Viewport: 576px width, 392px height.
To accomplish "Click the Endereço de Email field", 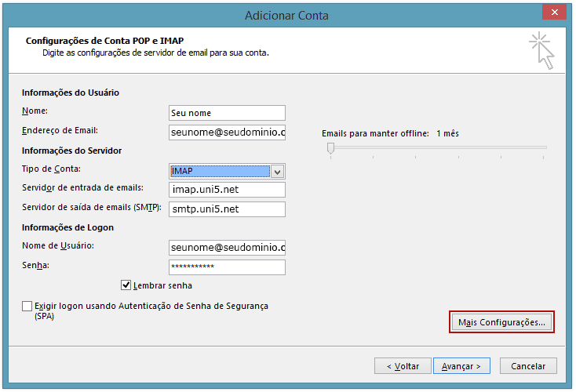I will click(x=227, y=132).
